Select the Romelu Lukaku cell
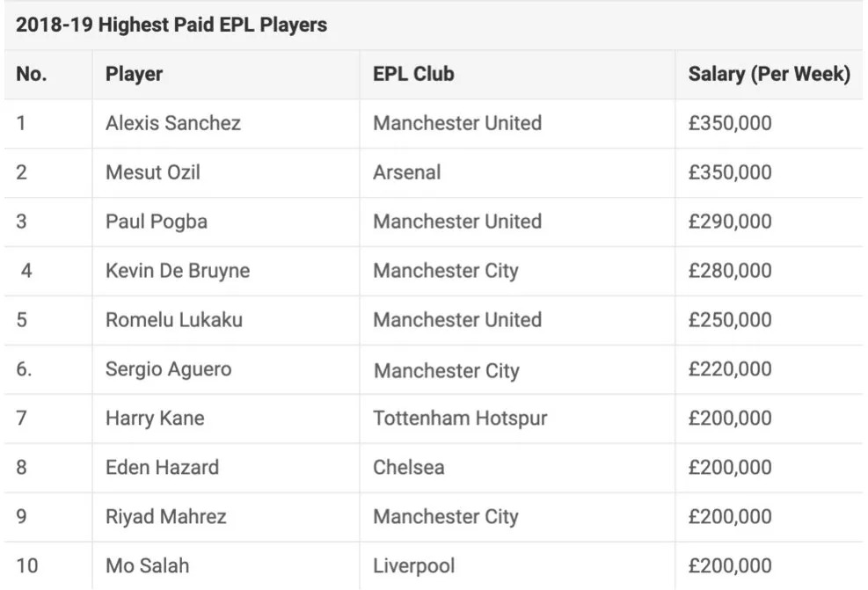The image size is (868, 590). click(x=173, y=320)
